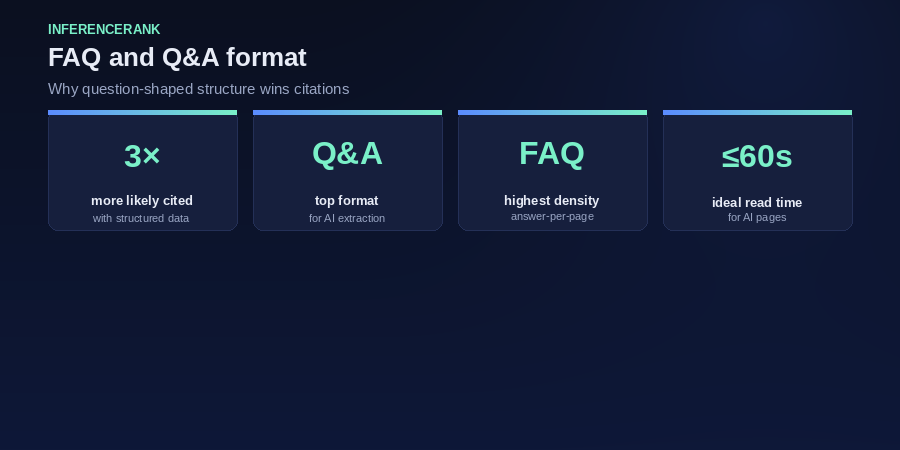Viewport: 900px width, 450px height.
Task: Click gradient bar above the Q&A card
Action: click(347, 112)
